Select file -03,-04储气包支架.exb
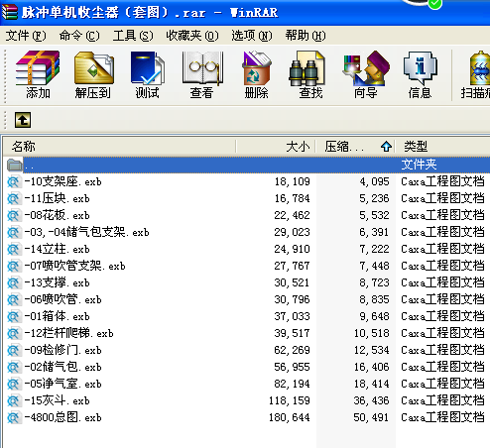490x448 pixels. pyautogui.click(x=86, y=232)
